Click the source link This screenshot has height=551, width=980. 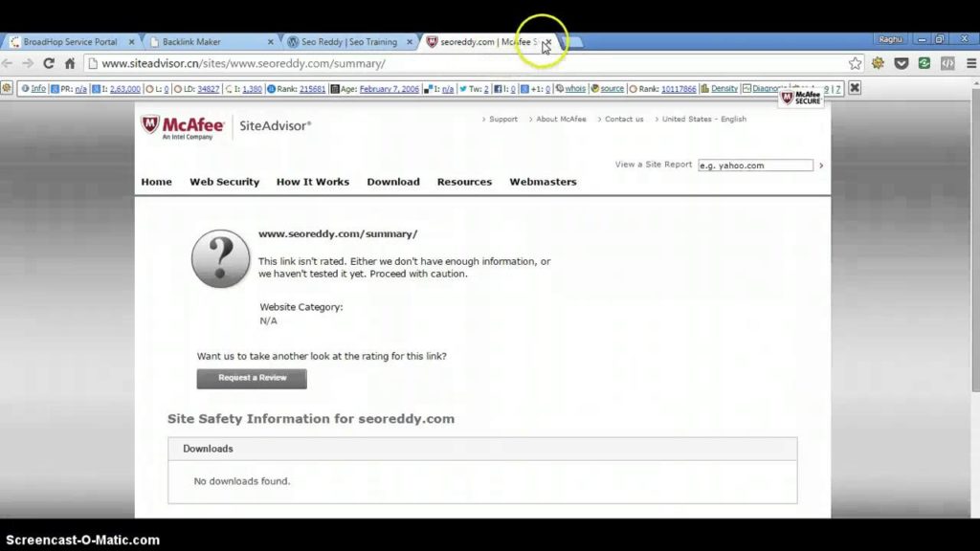pos(612,89)
